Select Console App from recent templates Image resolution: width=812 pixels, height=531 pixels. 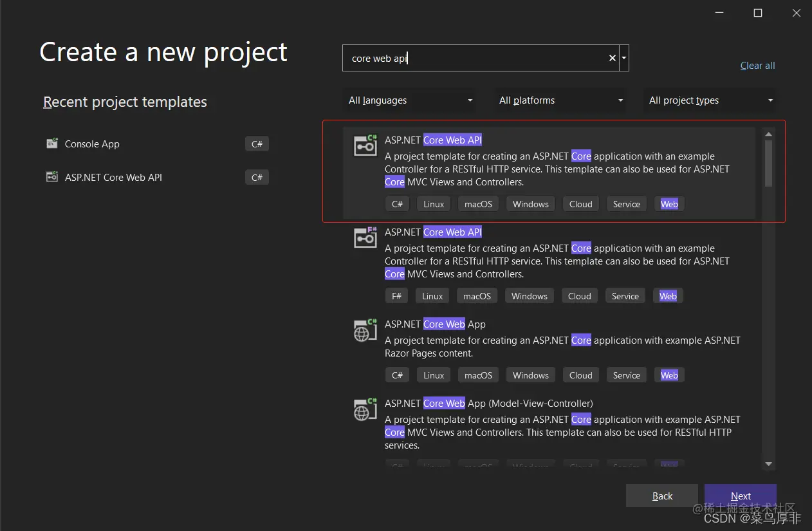pyautogui.click(x=92, y=144)
